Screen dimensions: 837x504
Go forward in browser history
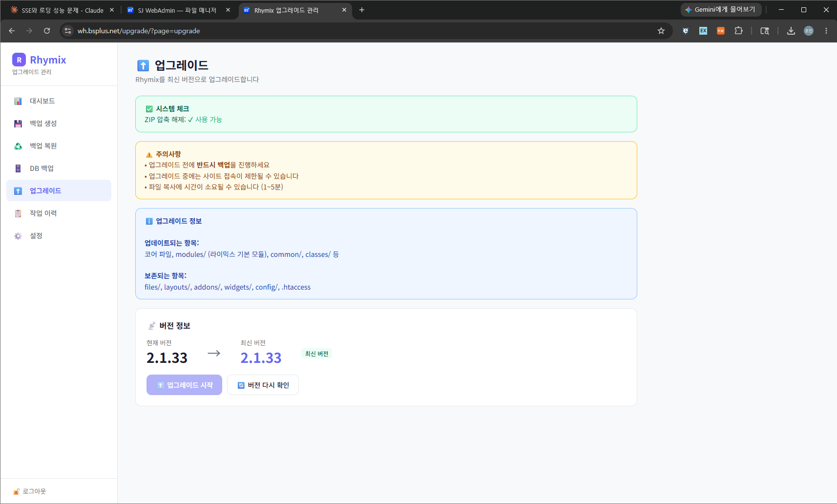[x=29, y=31]
